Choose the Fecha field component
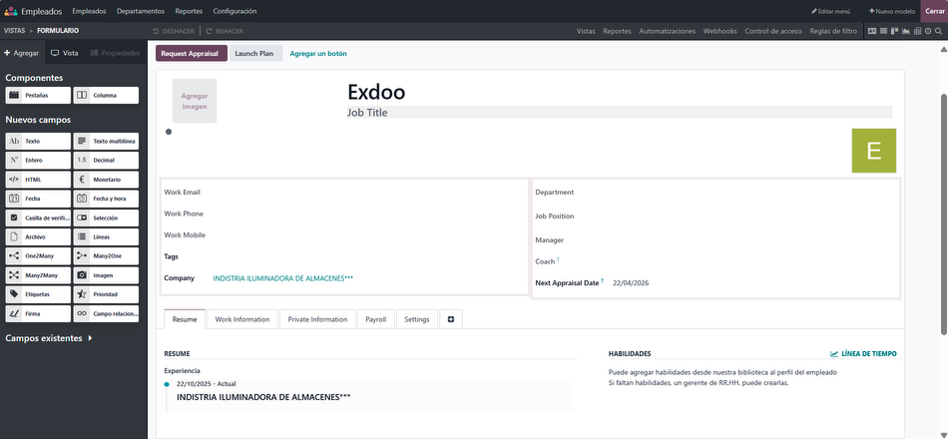 [x=38, y=198]
